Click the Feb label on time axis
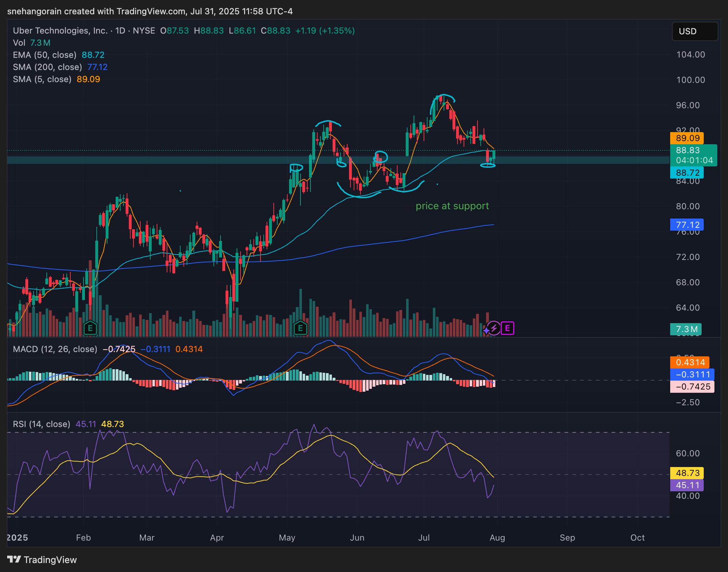Screen dimensions: 728x572 84,538
